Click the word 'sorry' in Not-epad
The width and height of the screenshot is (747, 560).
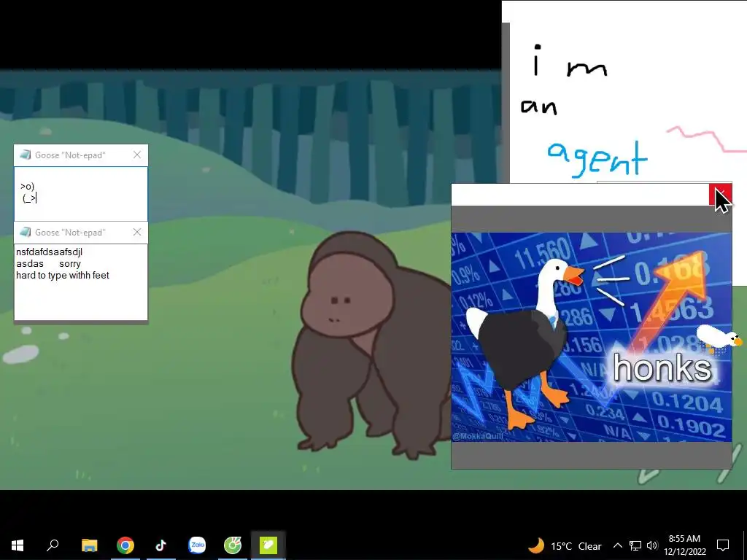coord(70,264)
